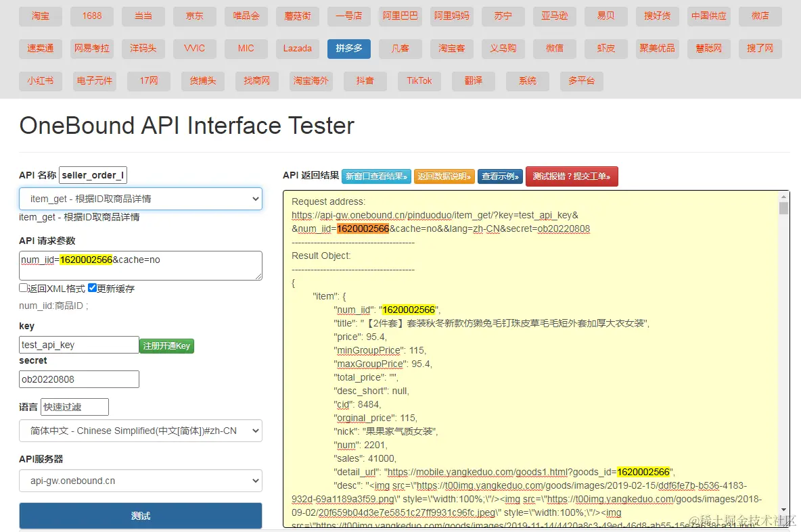Open the 搜了网 platform tab

(x=760, y=49)
